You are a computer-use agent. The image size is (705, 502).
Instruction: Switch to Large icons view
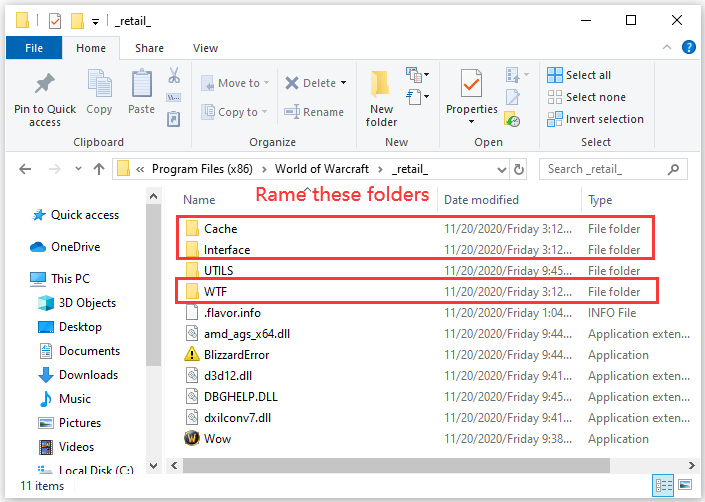(685, 485)
